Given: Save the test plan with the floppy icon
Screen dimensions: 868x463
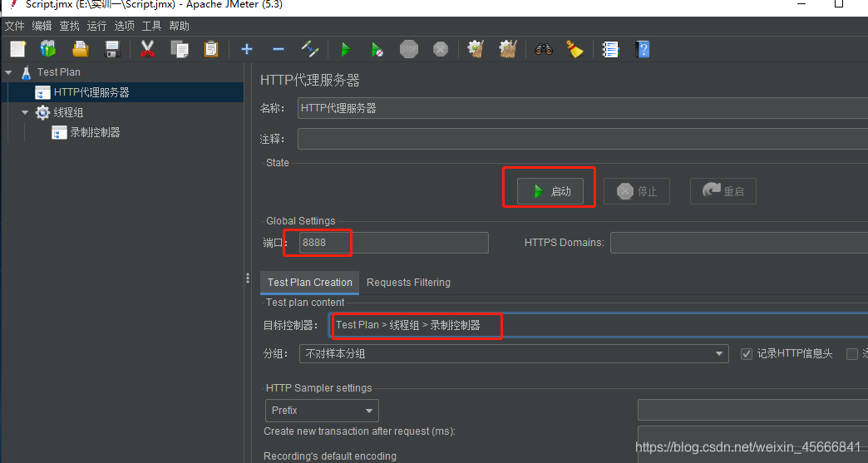Looking at the screenshot, I should pos(112,49).
